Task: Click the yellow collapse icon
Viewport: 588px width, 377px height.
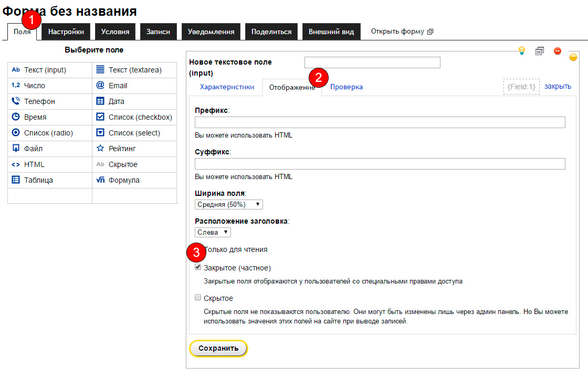Action: coord(573,57)
